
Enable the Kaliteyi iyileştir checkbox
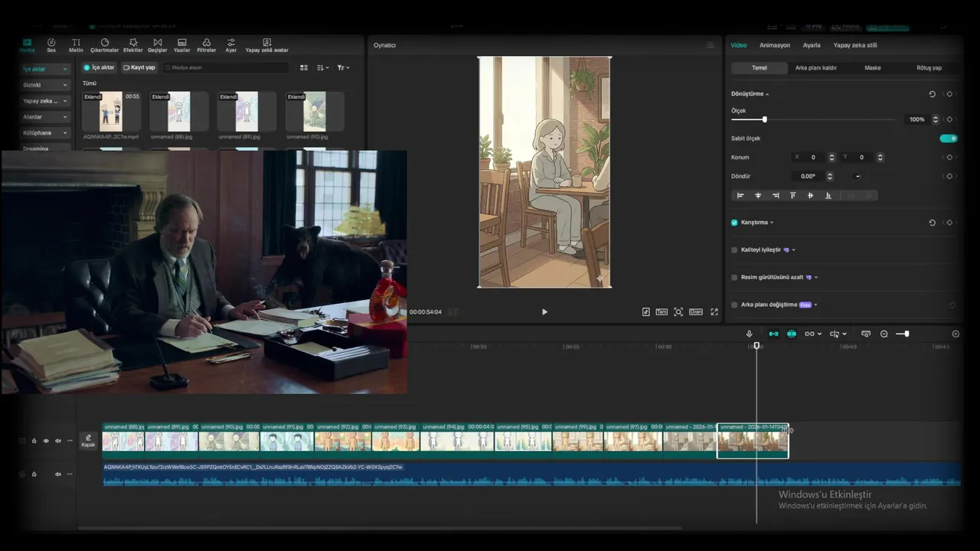tap(734, 250)
